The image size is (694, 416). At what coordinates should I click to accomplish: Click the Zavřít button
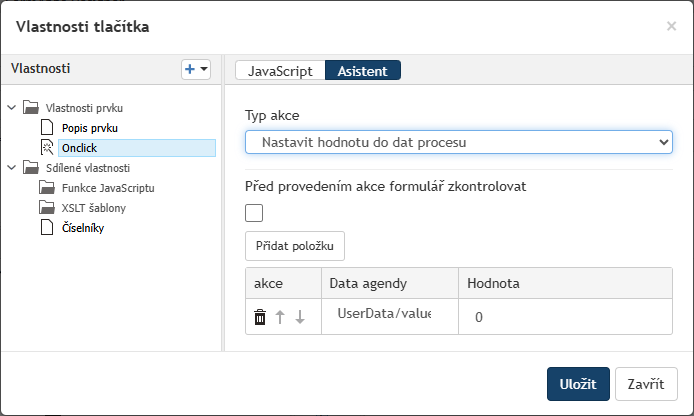(646, 384)
